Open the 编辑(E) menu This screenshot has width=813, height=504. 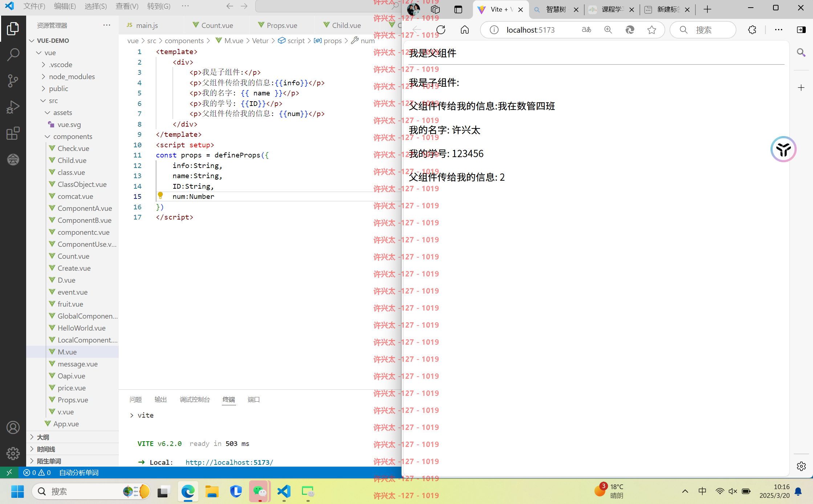coord(65,6)
